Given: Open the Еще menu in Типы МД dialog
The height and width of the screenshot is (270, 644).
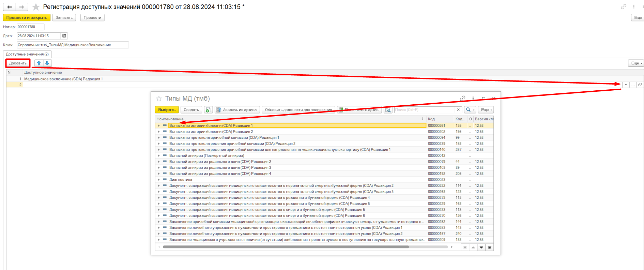Looking at the screenshot, I should [x=486, y=110].
